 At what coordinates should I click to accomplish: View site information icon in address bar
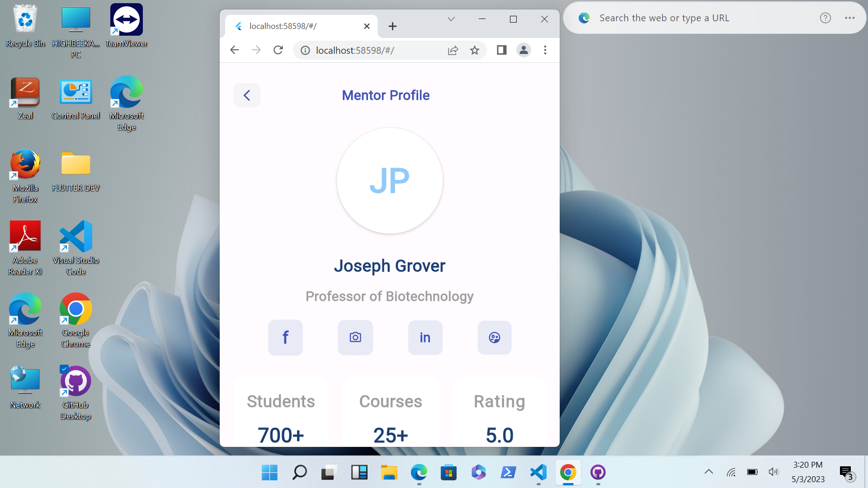click(306, 50)
